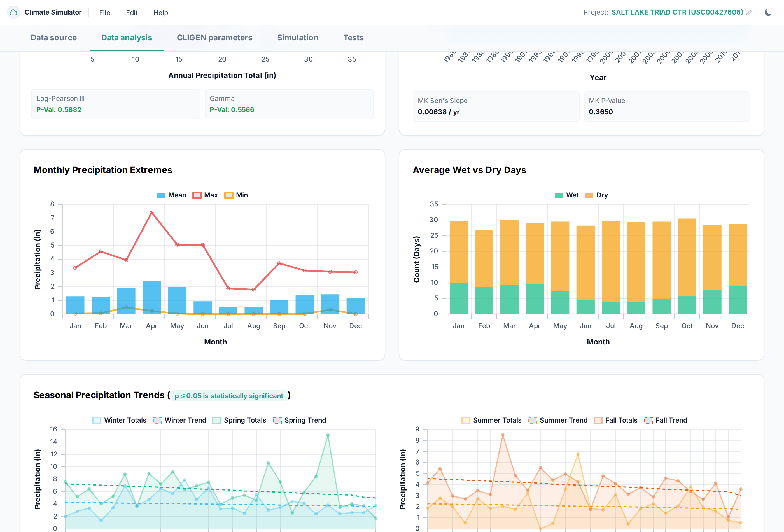Toggle the Mean series legend swatch
The width and height of the screenshot is (784, 532).
click(x=161, y=195)
